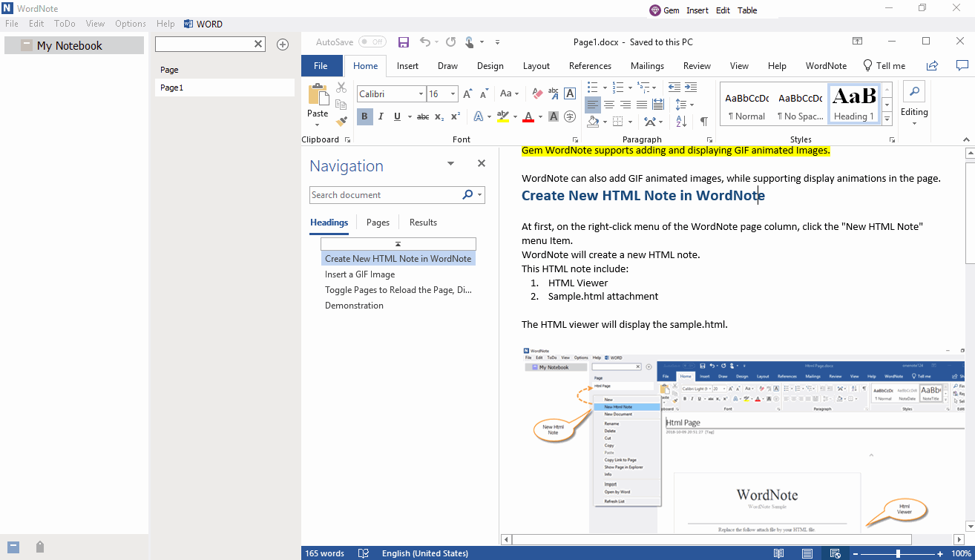Image resolution: width=975 pixels, height=560 pixels.
Task: Open the font size dropdown
Action: [453, 94]
